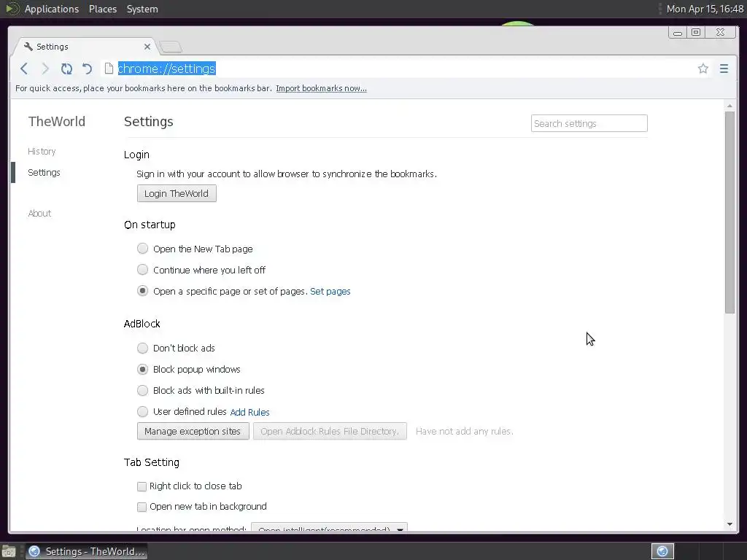Enable Open new tab in background

[x=142, y=507]
